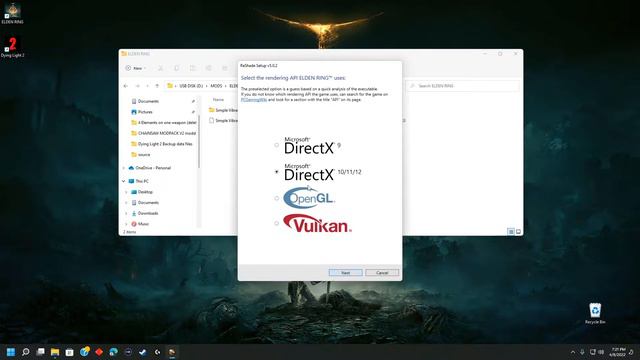This screenshot has height=360, width=640.
Task: Switch Explorer to large icons view
Action: coord(518,231)
